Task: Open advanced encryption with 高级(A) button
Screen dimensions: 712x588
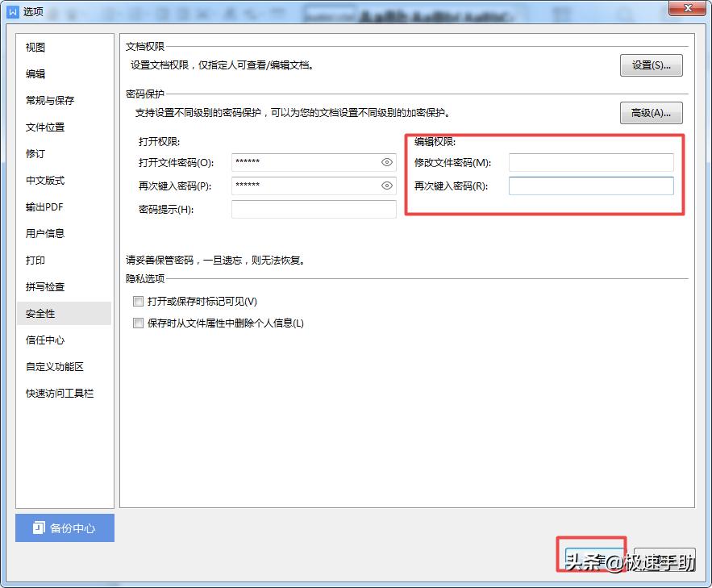Action: (651, 112)
